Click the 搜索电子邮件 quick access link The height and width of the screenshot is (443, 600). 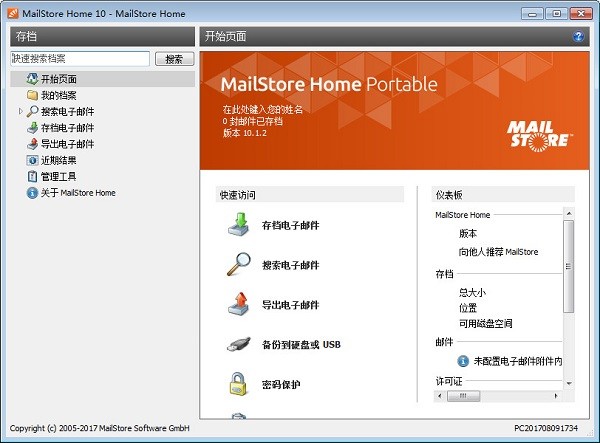coord(290,265)
